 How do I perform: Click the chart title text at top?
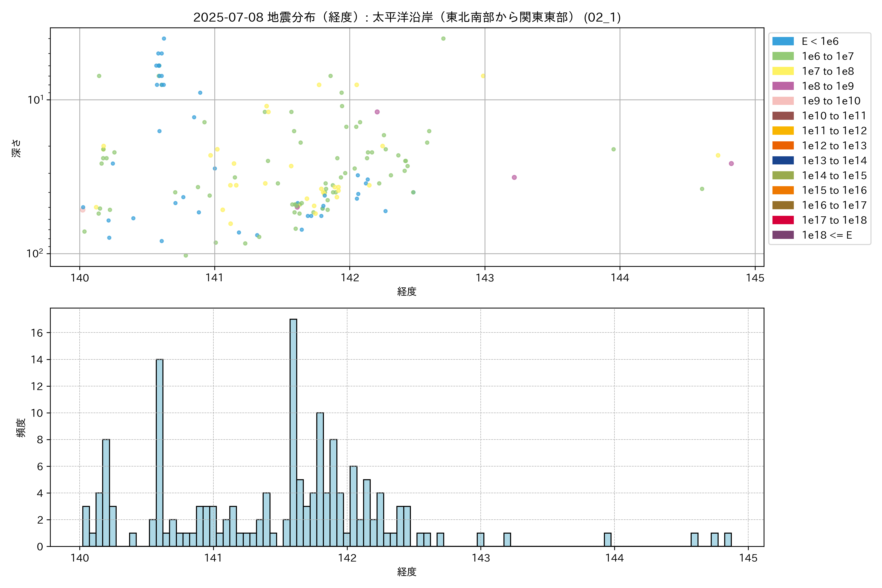point(407,17)
